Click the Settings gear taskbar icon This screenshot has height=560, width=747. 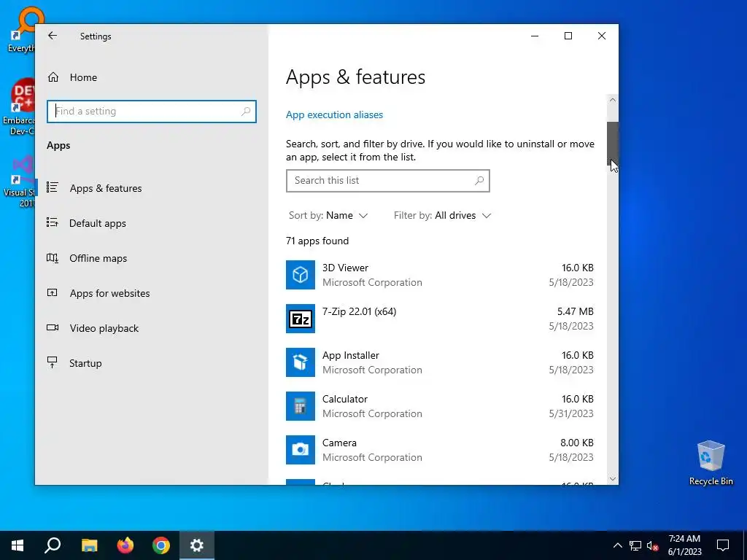click(197, 545)
